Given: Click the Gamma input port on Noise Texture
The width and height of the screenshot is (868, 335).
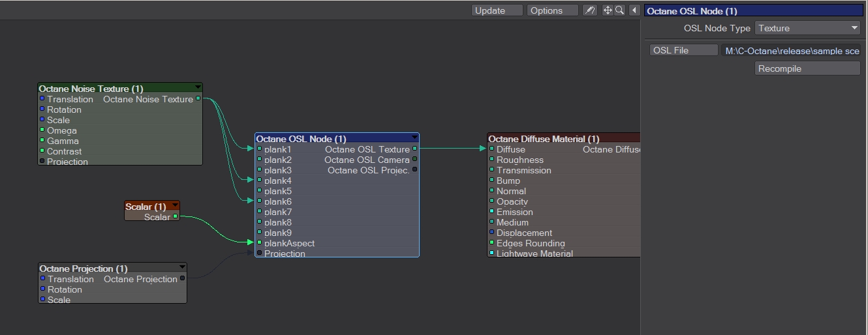Looking at the screenshot, I should pos(42,141).
